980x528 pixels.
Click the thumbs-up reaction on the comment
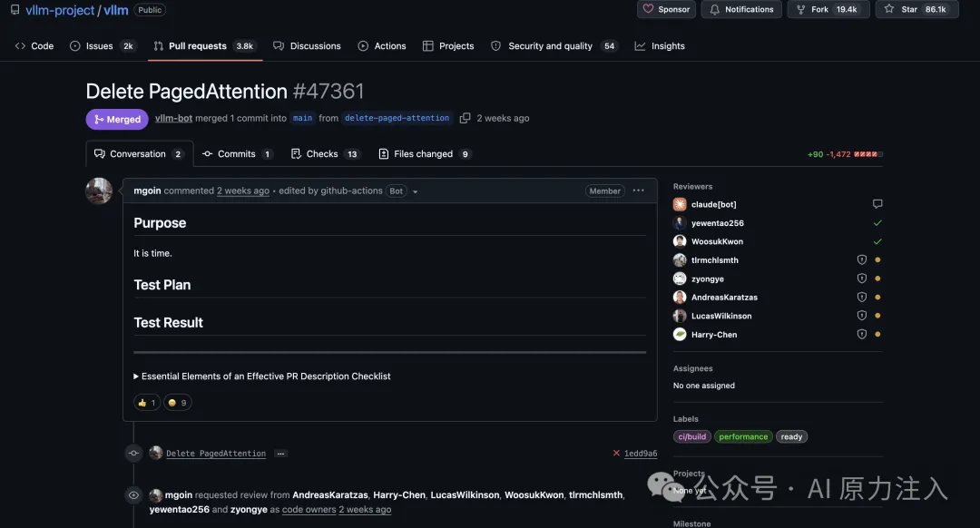pos(146,403)
